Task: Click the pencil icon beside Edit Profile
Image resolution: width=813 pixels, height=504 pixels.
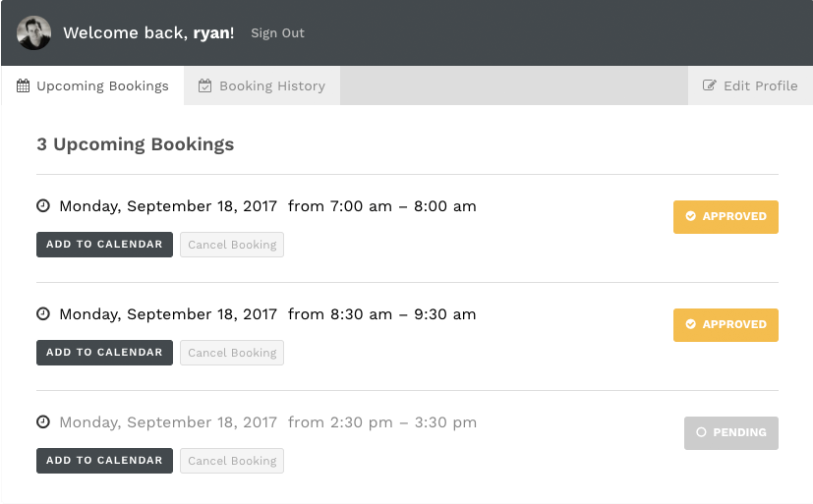Action: pyautogui.click(x=710, y=85)
